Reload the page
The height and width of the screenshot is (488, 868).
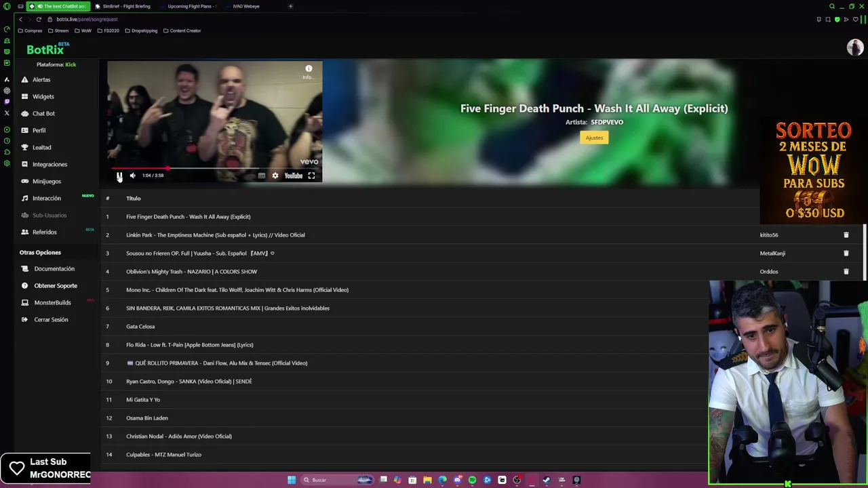tap(39, 19)
